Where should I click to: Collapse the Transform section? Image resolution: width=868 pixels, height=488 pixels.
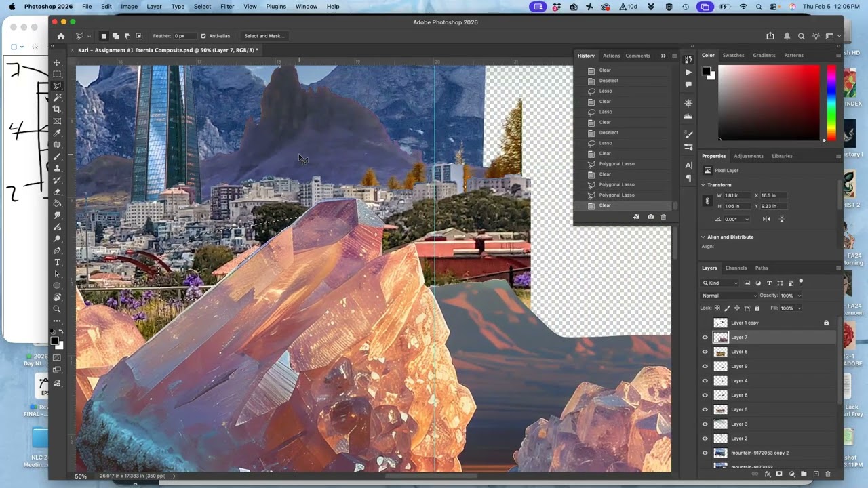pyautogui.click(x=703, y=185)
